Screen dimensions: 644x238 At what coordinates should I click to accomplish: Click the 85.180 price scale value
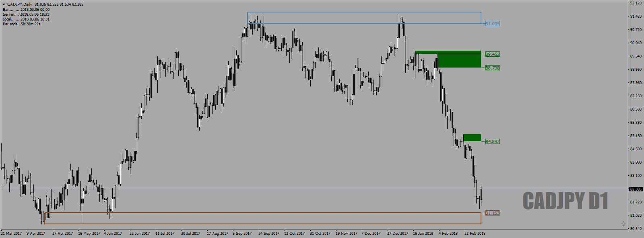(636, 136)
